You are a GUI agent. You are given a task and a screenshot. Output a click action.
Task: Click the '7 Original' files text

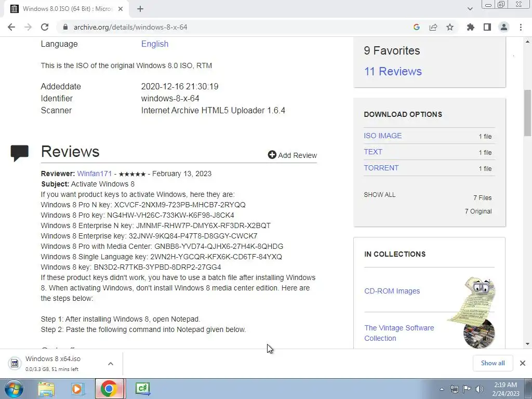click(x=478, y=211)
